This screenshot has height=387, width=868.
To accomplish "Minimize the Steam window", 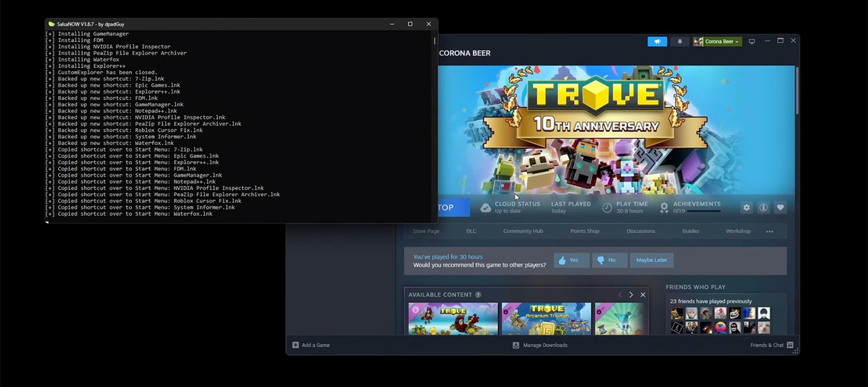I will pyautogui.click(x=767, y=41).
